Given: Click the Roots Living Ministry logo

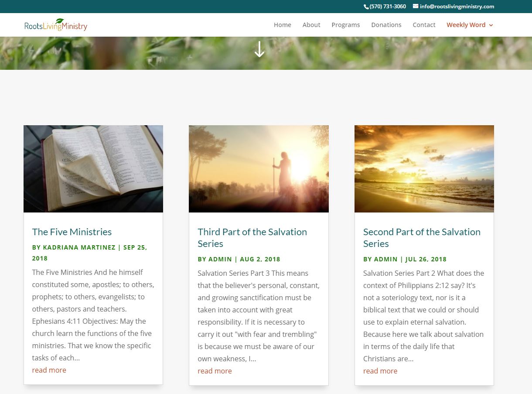Looking at the screenshot, I should (x=56, y=25).
